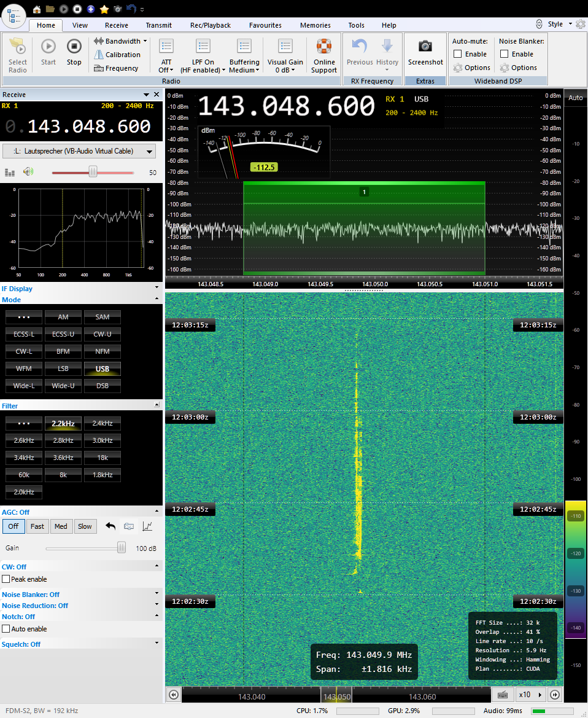Screen dimensions: 588x718
Task: Select the CW-U mode button
Action: (x=102, y=334)
